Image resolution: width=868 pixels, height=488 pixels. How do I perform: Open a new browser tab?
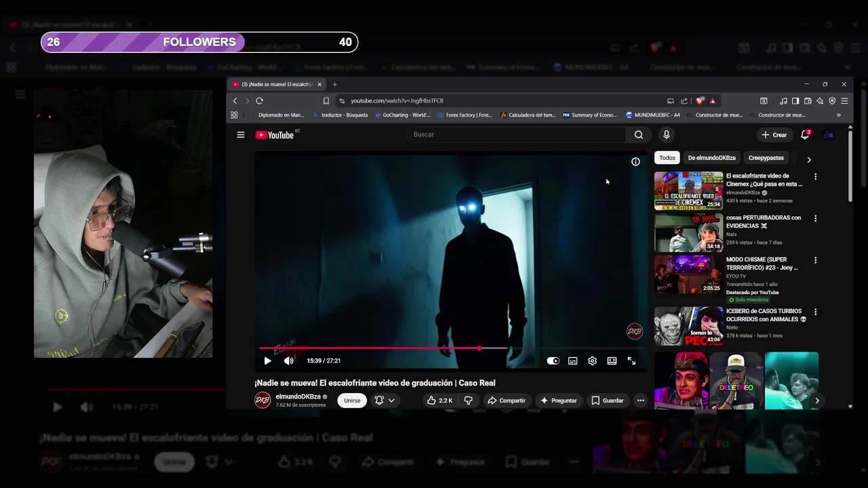pos(334,84)
